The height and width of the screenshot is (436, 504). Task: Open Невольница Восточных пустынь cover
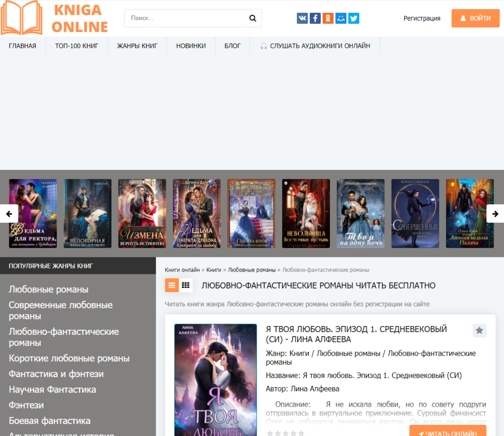pyautogui.click(x=306, y=214)
